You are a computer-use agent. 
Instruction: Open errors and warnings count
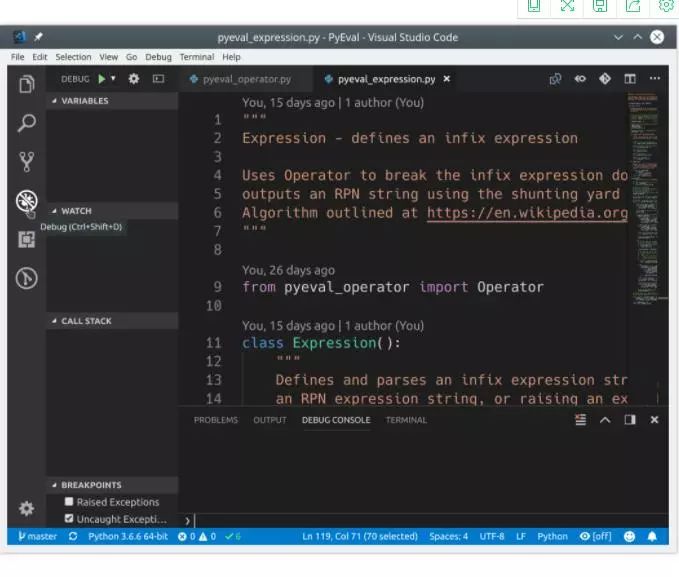197,536
